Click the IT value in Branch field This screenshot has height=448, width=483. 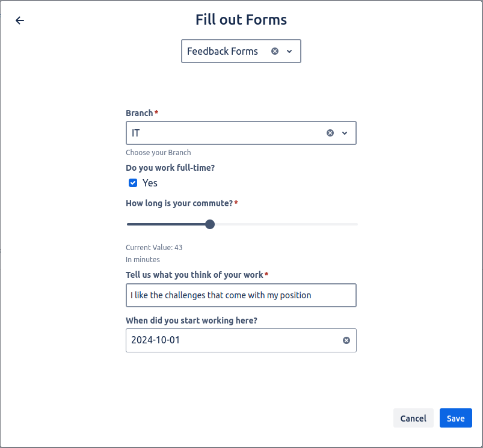coord(136,133)
